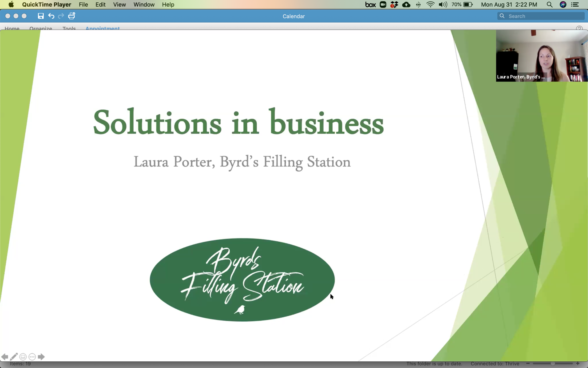Click the grayed Redo arrow icon
This screenshot has height=368, width=588.
tap(61, 16)
